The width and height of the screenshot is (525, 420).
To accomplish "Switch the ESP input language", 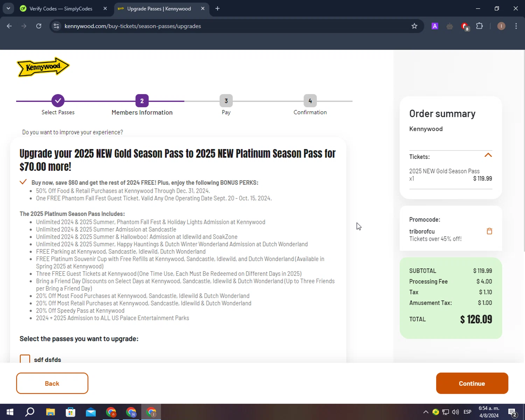I will (467, 412).
